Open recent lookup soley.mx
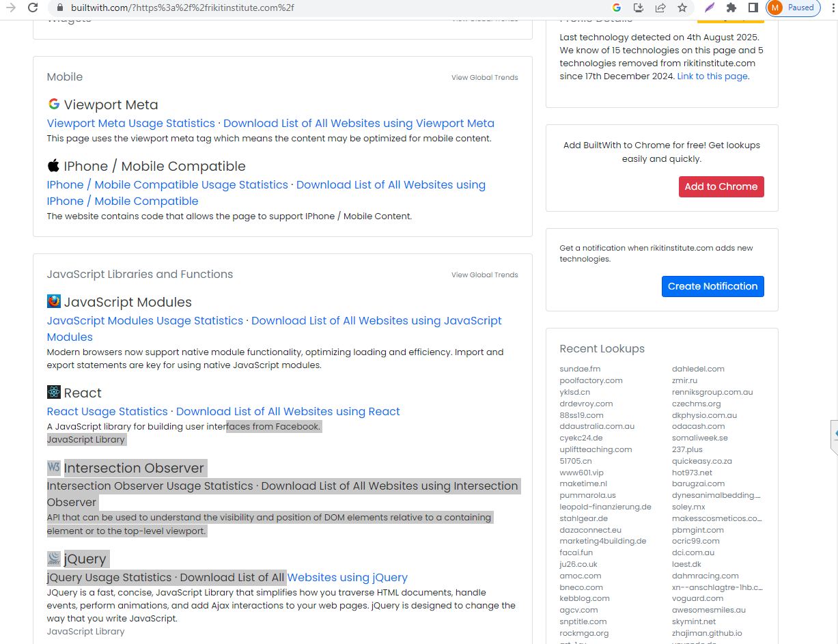The image size is (838, 644). [688, 507]
